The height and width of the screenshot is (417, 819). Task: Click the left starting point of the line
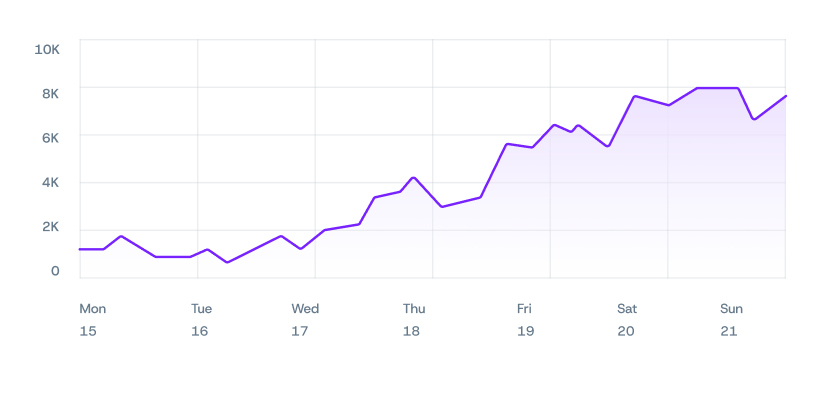click(x=80, y=249)
